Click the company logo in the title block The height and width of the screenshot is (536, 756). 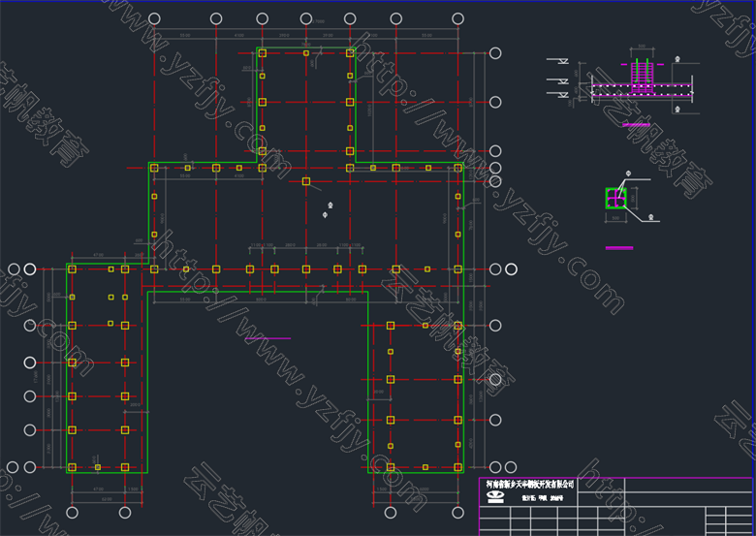[x=495, y=497]
